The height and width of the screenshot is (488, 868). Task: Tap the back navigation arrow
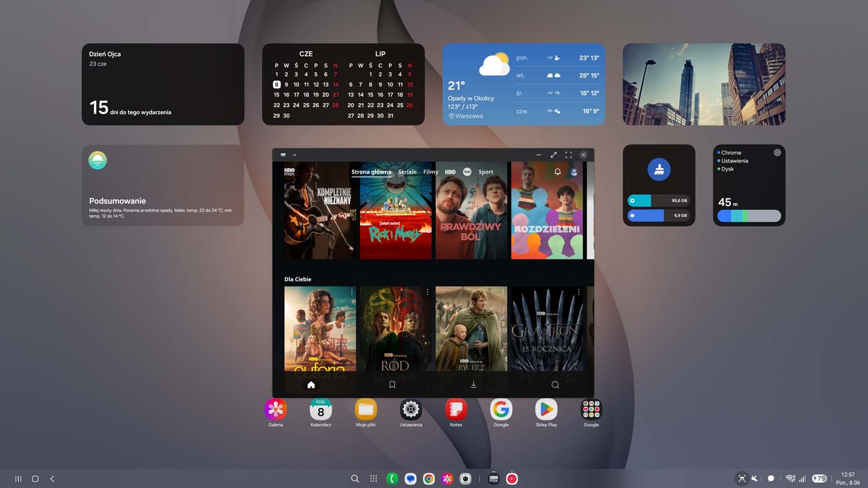[x=52, y=479]
